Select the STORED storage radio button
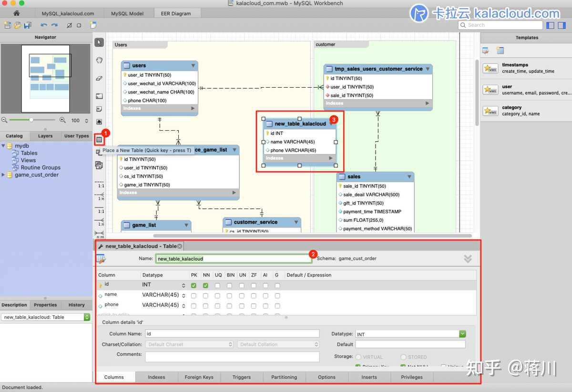Viewport: 572px width, 392px height. (x=404, y=357)
